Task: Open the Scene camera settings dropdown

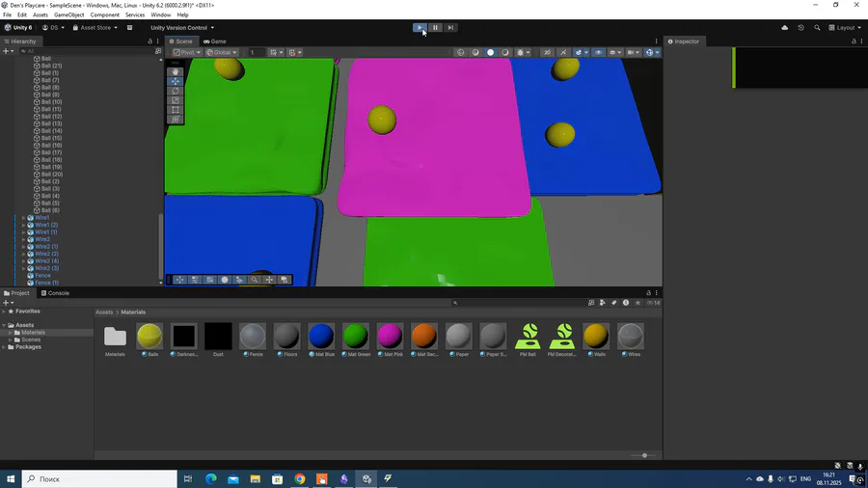Action: 633,53
